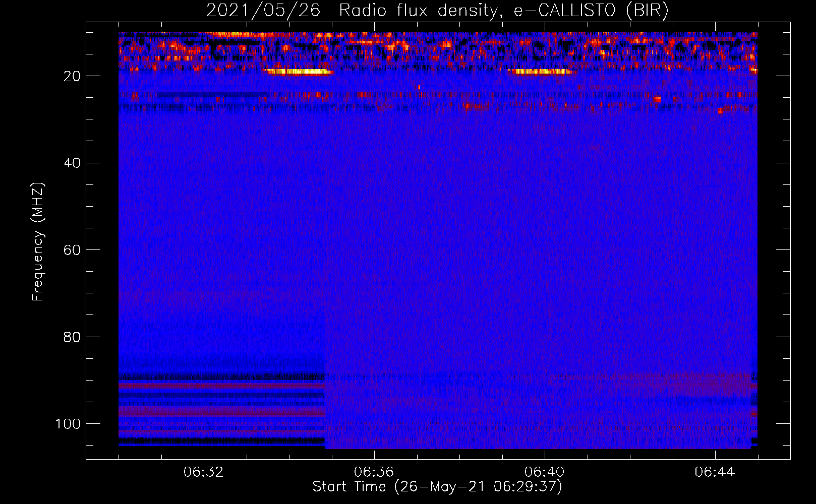Click the 'Frequency (MHZ)' axis label
816x504 pixels.
click(38, 241)
